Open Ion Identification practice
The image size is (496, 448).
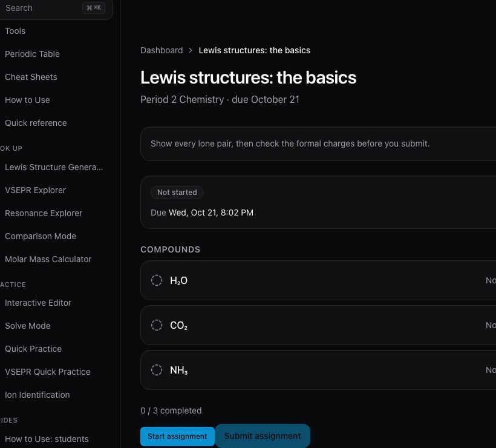click(x=38, y=395)
